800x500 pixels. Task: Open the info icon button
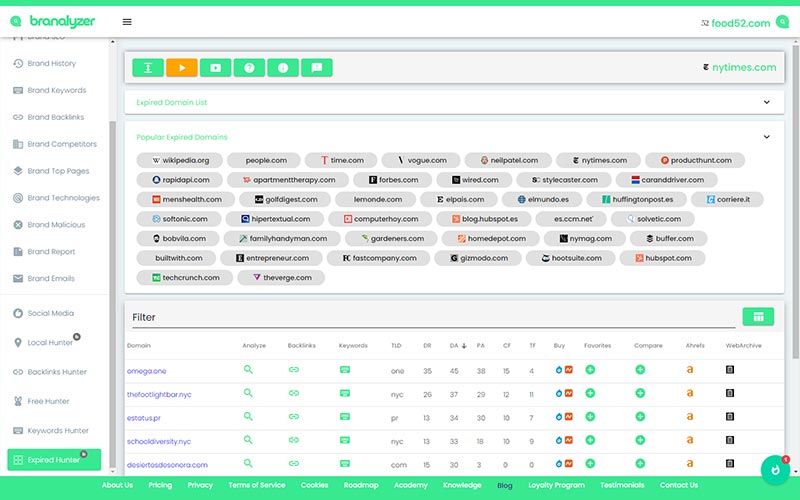coord(283,67)
